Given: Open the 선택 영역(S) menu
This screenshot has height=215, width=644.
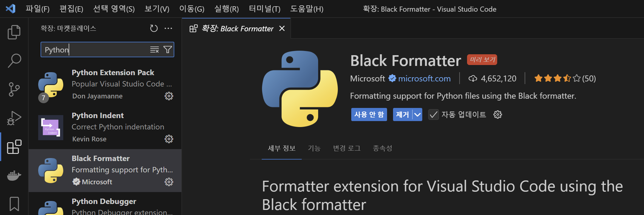Looking at the screenshot, I should [x=114, y=9].
